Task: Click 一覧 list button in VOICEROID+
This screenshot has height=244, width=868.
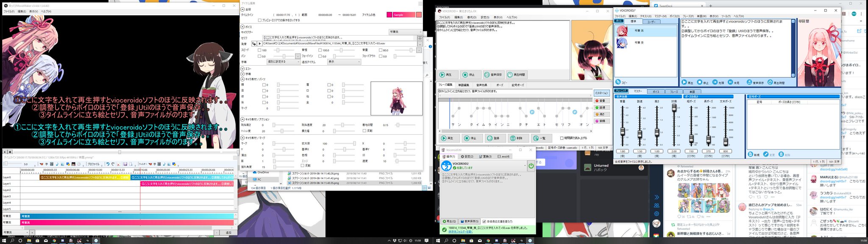Action: (x=542, y=138)
